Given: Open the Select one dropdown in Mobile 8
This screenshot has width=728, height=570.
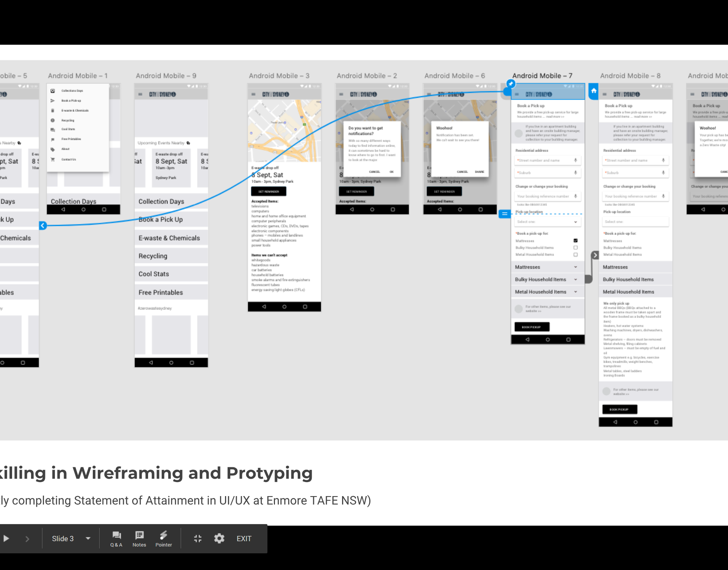Looking at the screenshot, I should pyautogui.click(x=635, y=222).
